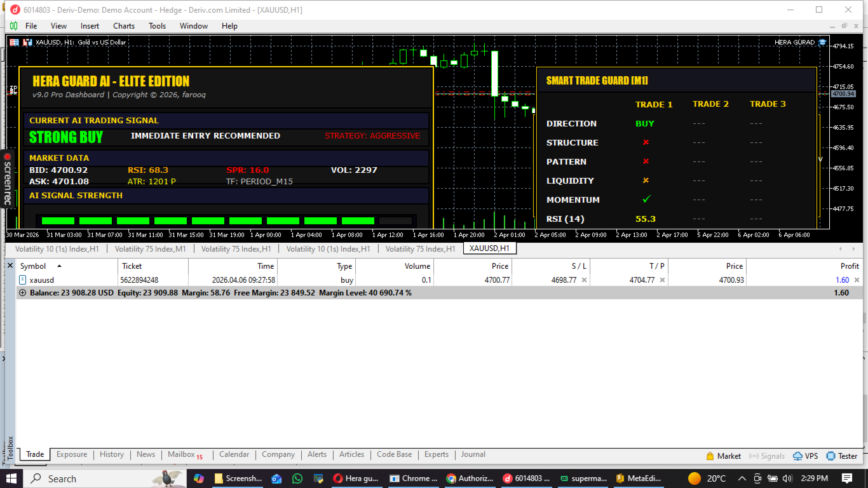Open the Charts menu
Screen dimensions: 868x488
pos(124,26)
